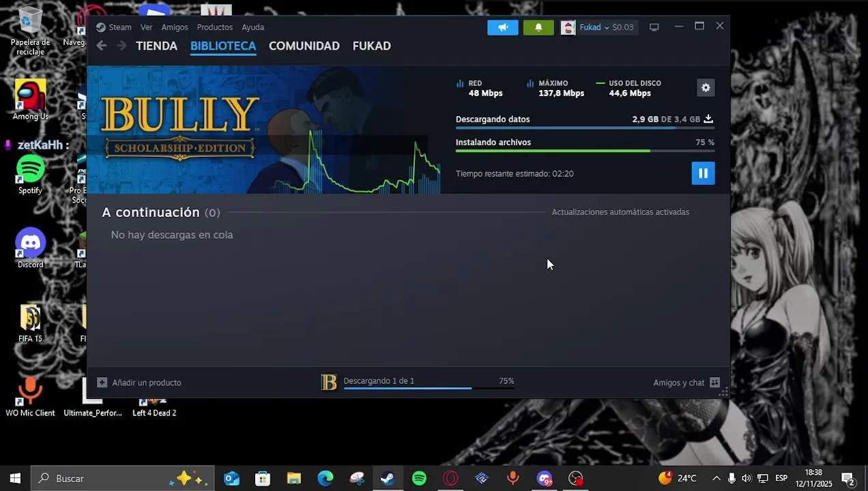This screenshot has height=491, width=868.
Task: Open the Productos menu
Action: coord(215,27)
